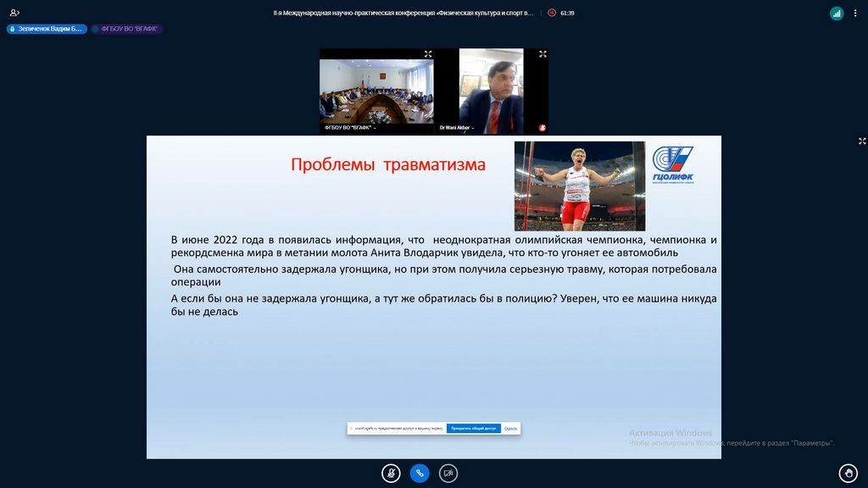This screenshot has width=868, height=488.
Task: Open the participants list icon
Action: (x=14, y=13)
